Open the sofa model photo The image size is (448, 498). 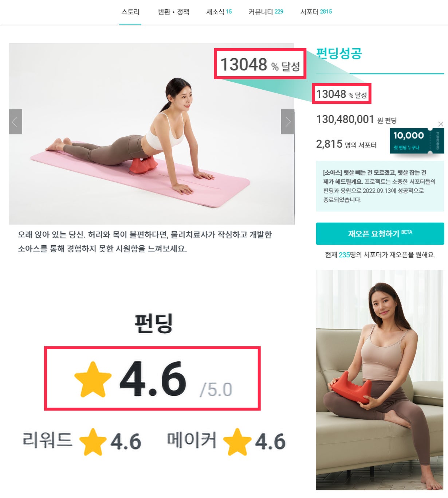380,380
